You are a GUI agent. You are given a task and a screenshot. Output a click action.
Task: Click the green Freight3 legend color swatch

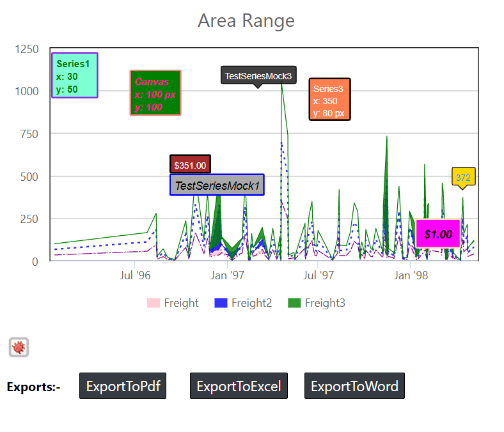pyautogui.click(x=294, y=303)
